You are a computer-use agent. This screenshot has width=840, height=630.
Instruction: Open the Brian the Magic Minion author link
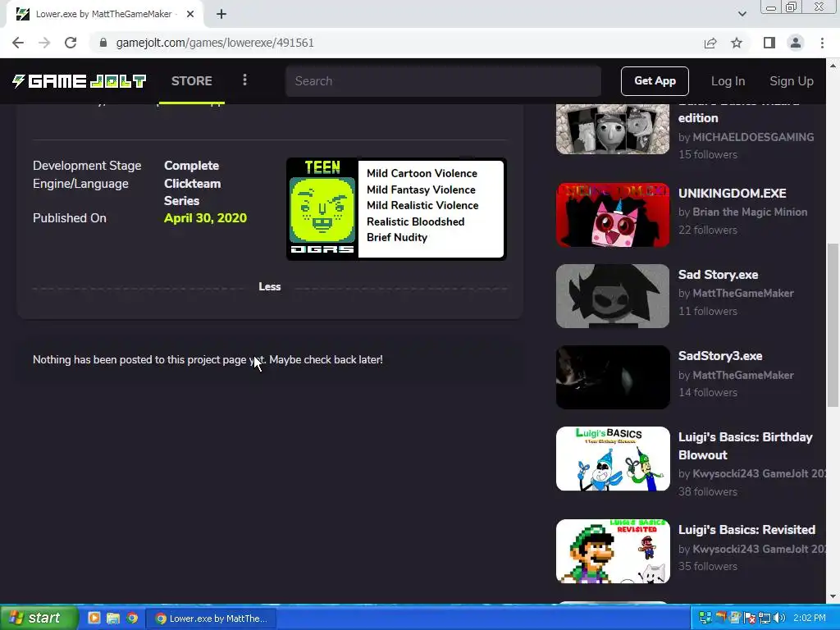coord(750,212)
